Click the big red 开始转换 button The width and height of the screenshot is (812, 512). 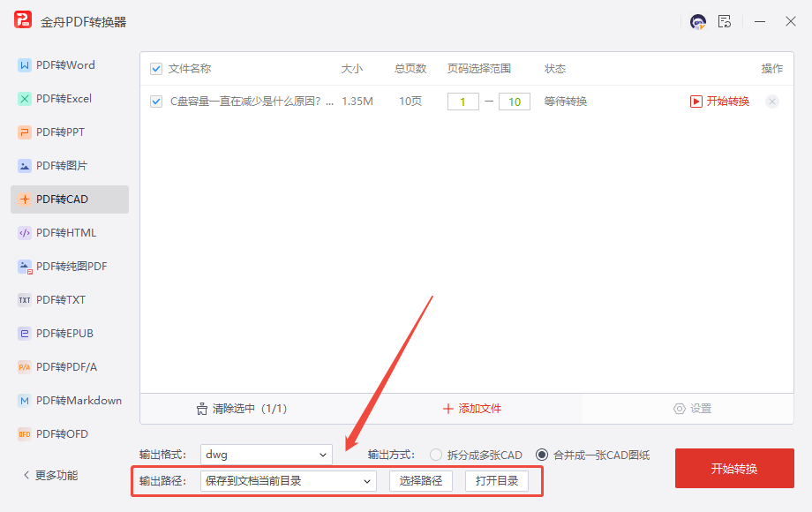[734, 469]
